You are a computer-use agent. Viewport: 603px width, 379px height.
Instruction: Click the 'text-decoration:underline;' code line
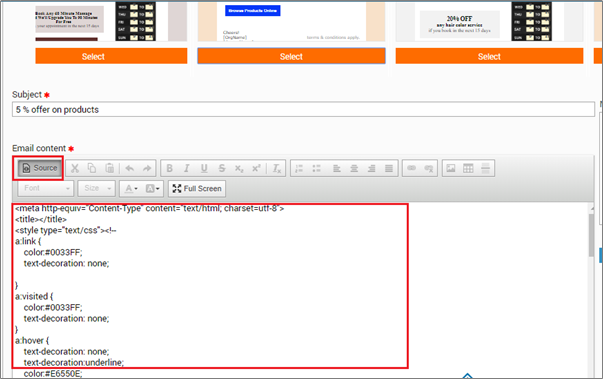coord(74,362)
